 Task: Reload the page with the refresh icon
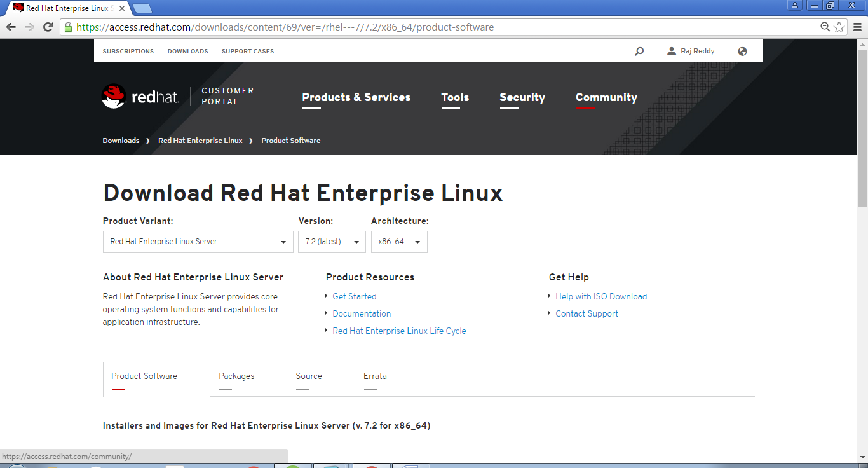coord(48,27)
